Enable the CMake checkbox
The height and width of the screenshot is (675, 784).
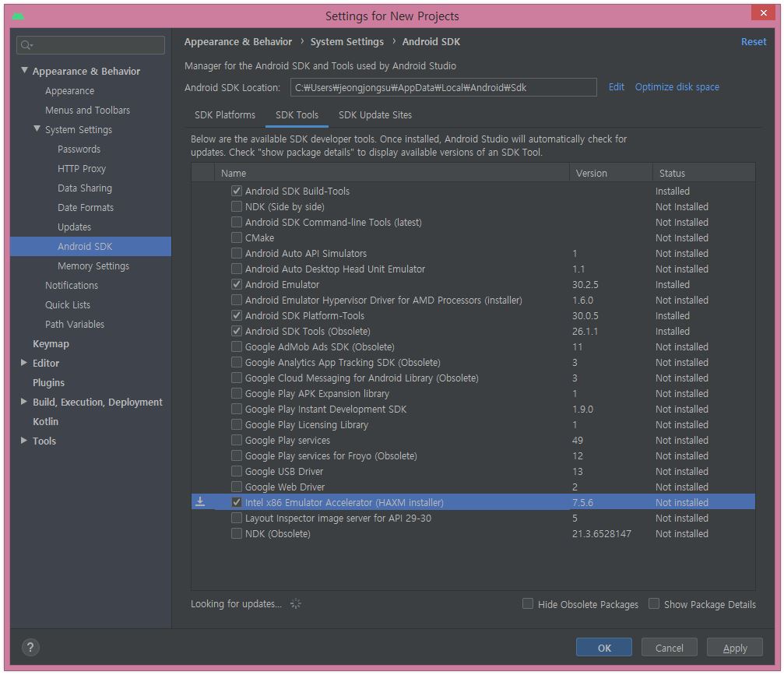click(x=237, y=237)
